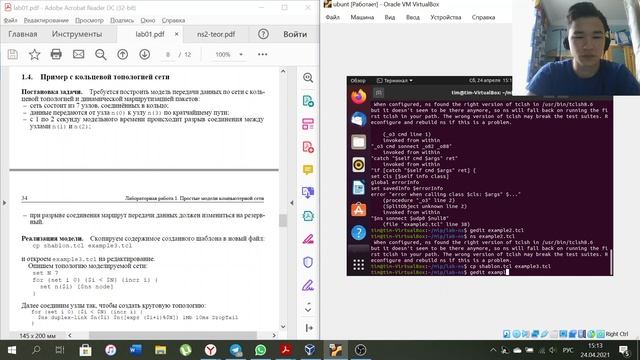
Task: Open Windows notification center icon
Action: (x=624, y=350)
